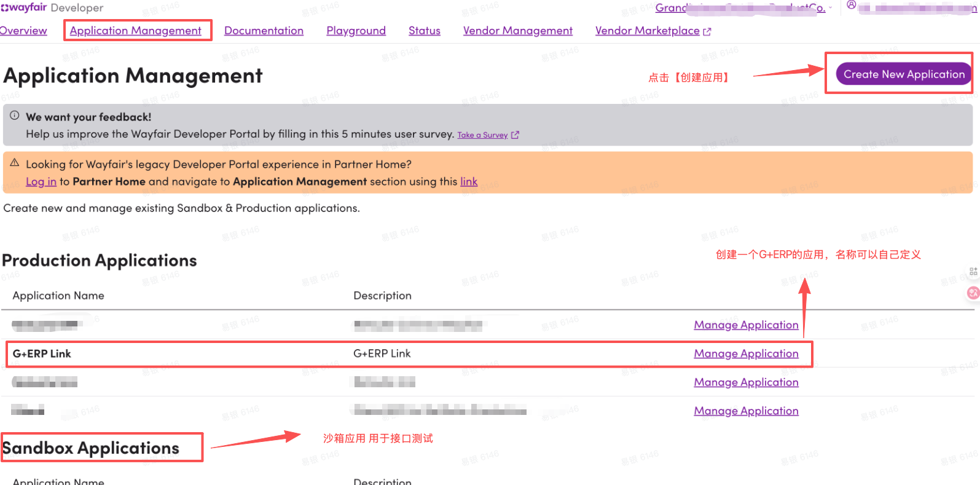
Task: Open the floating grid apps icon
Action: pos(973,271)
